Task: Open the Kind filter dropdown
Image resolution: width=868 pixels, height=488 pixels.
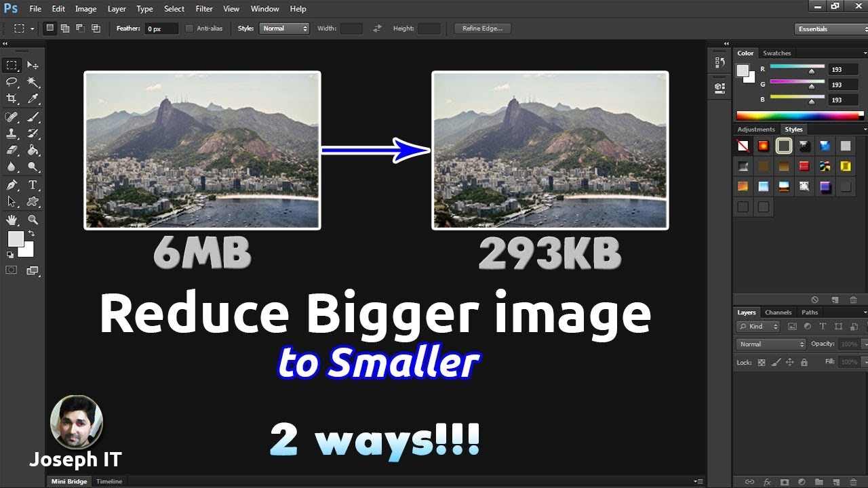Action: click(759, 327)
